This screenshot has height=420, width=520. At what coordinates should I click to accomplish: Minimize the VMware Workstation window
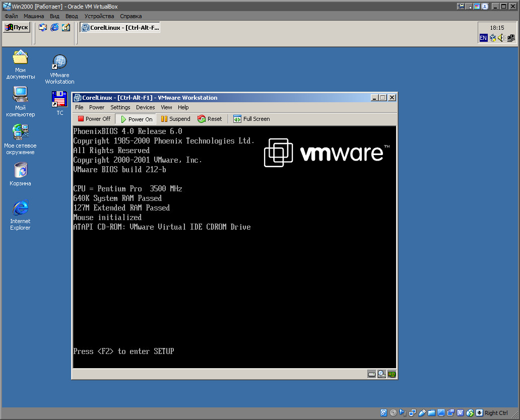(x=375, y=98)
